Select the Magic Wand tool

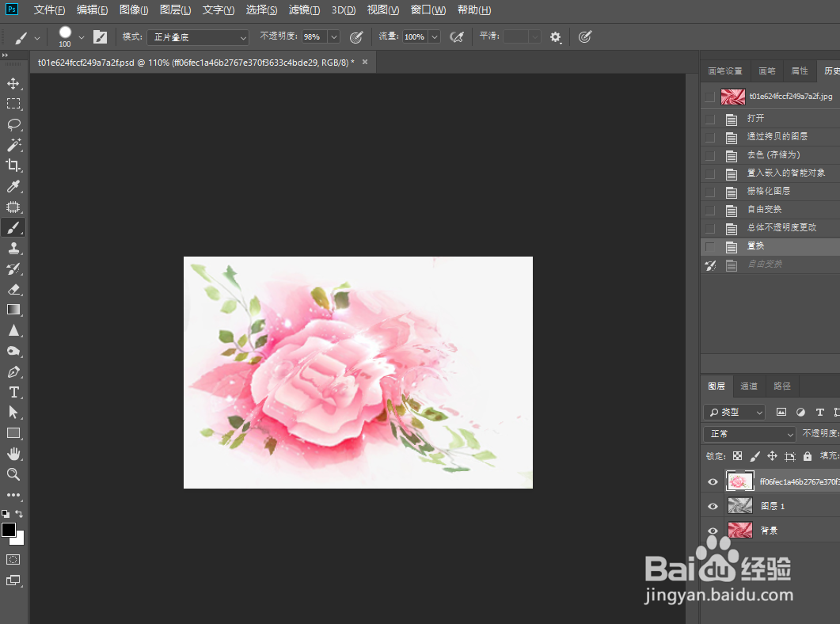tap(13, 145)
